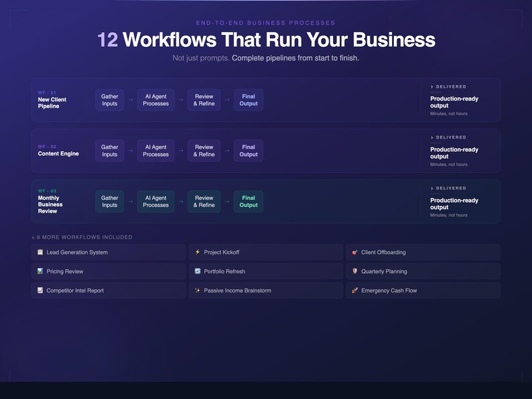Open the Competitor Intel Report workflow label
The image size is (532, 399).
(x=75, y=291)
